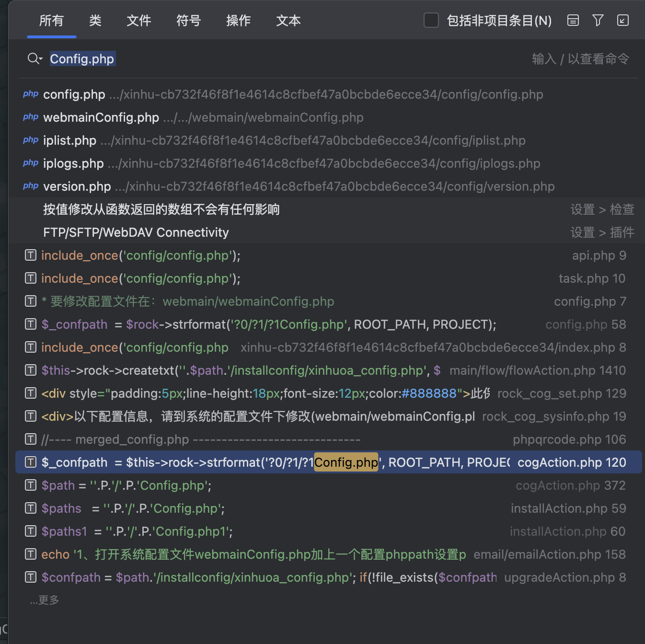This screenshot has width=645, height=644.
Task: Switch to the 符号 tab
Action: (189, 21)
